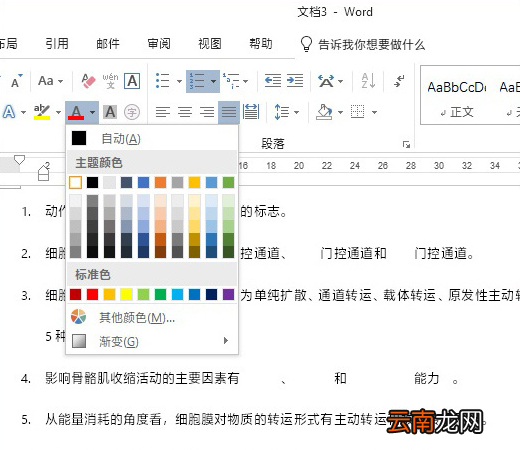Screen dimensions: 520x450
Task: Click the show paragraph marks icon
Action: click(x=399, y=81)
